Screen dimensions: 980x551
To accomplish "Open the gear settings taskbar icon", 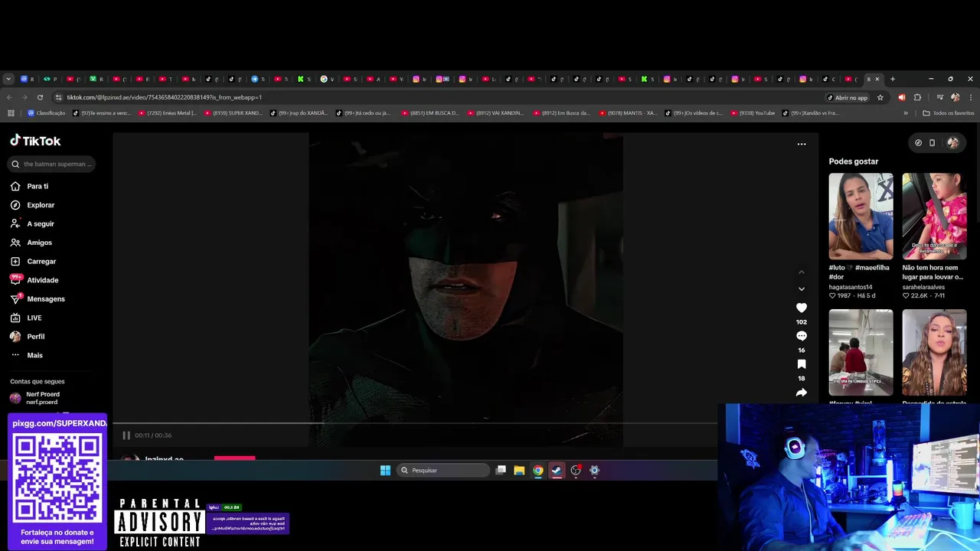I will (594, 470).
